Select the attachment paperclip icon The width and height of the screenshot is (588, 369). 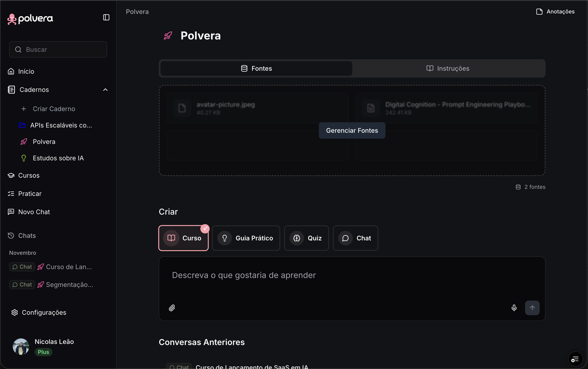click(172, 308)
